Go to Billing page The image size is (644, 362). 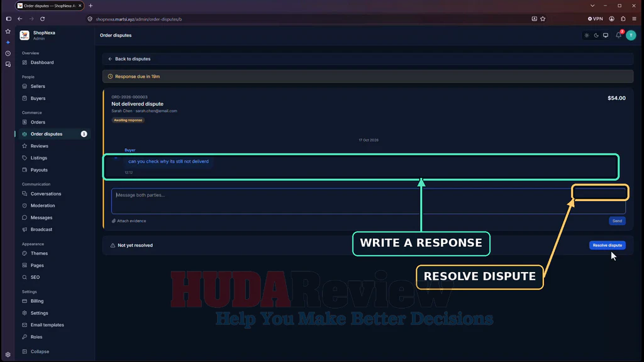point(37,301)
